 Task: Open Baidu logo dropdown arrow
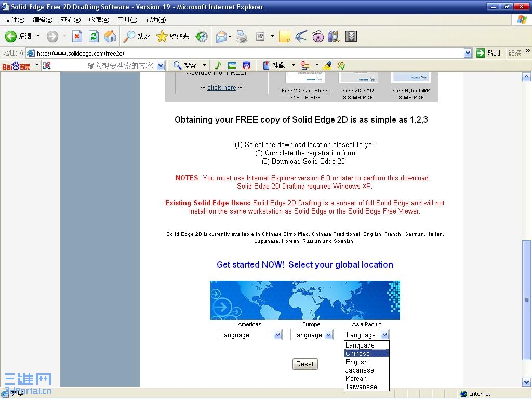[x=37, y=65]
